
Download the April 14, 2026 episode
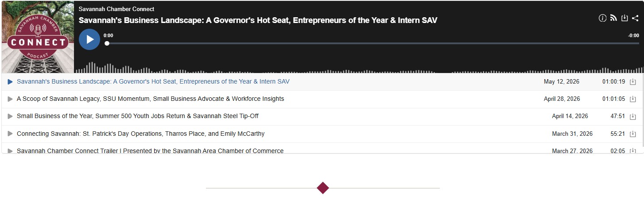click(633, 116)
